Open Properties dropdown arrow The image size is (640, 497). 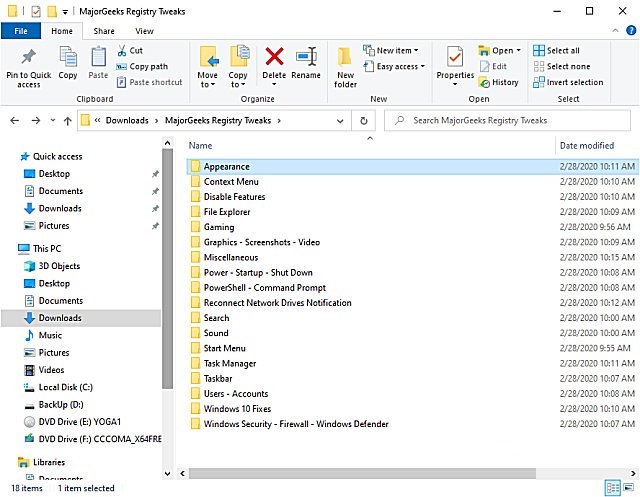pos(455,84)
